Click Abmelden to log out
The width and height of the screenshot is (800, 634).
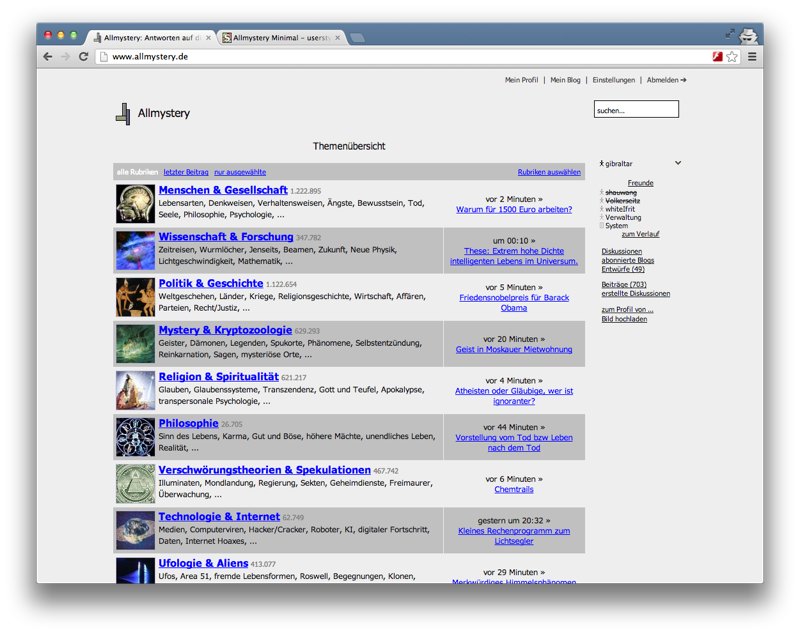click(666, 80)
